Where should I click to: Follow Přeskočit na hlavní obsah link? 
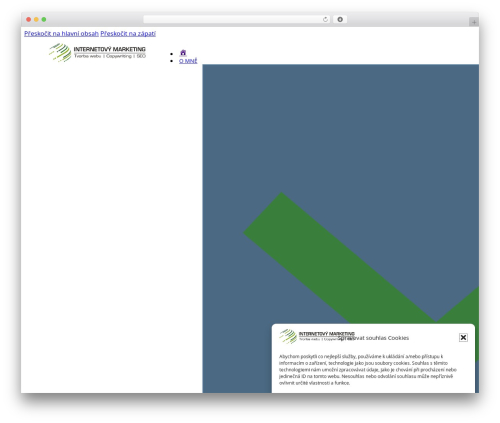tap(61, 34)
